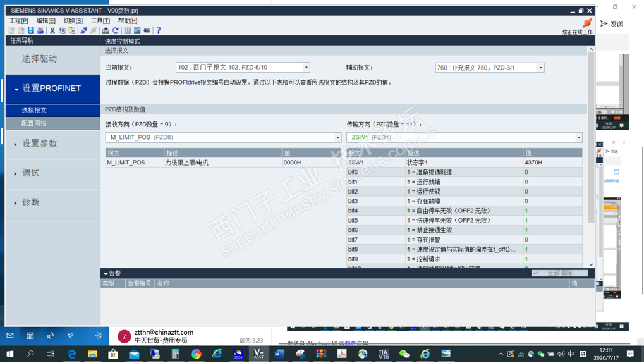Select 配置网络 in task navigation
Image resolution: width=644 pixels, height=363 pixels.
click(53, 123)
